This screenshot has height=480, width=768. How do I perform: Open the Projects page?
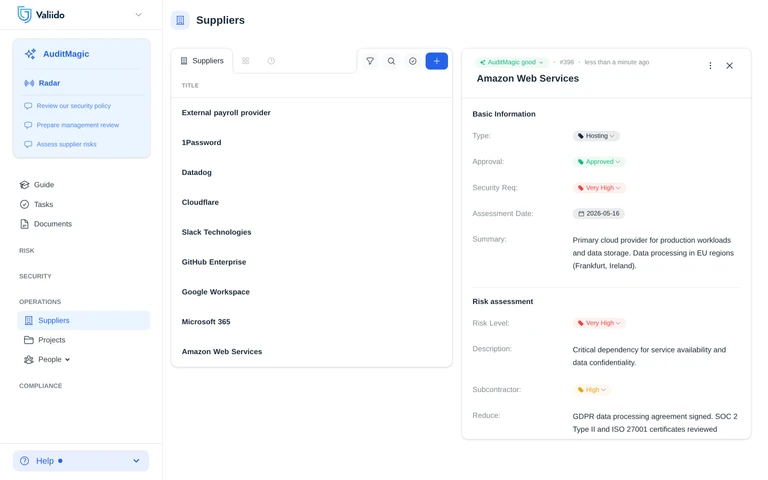point(51,340)
